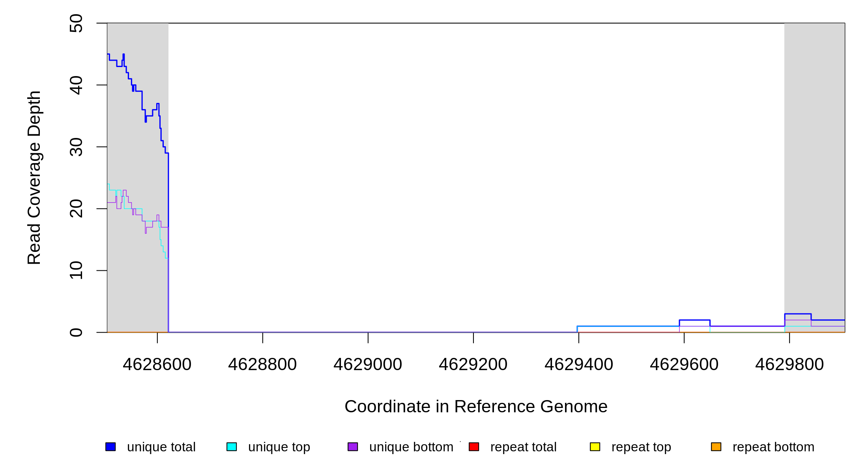
Task: Click the x-axis tick label 4629600
Action: tap(684, 365)
